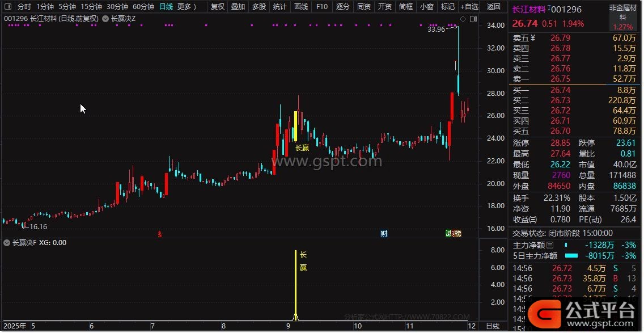
Task: Toggle 多股 multi-stock view
Action: pyautogui.click(x=259, y=7)
